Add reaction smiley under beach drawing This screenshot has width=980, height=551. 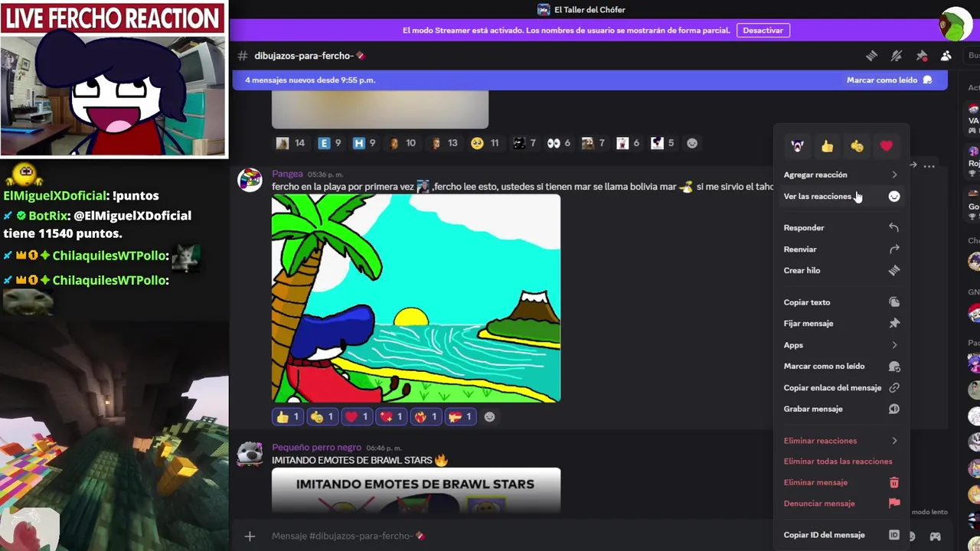(x=489, y=417)
